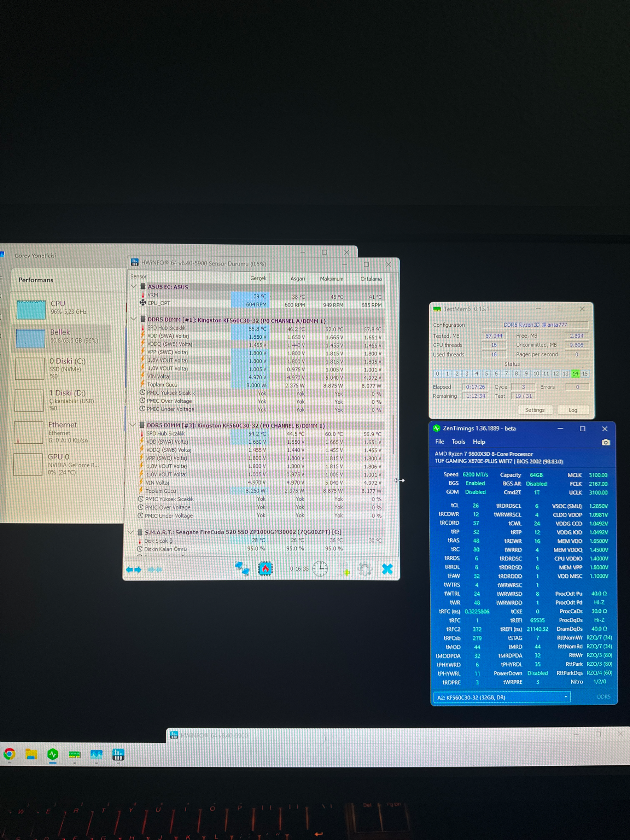Collapse the ASUS EC: ASUS sensor group
This screenshot has width=630, height=840.
point(133,286)
